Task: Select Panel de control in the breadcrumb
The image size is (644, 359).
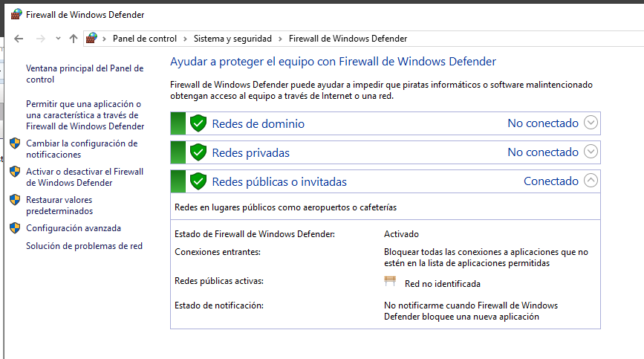Action: pyautogui.click(x=145, y=39)
